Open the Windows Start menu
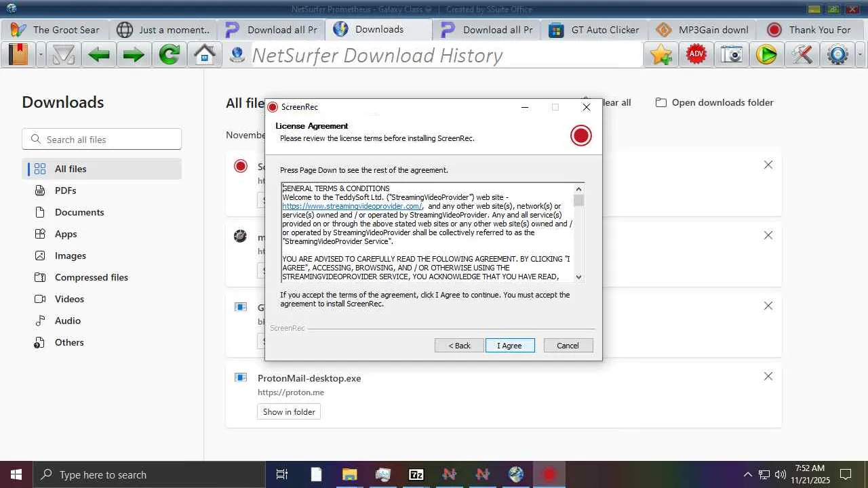This screenshot has width=868, height=488. [x=16, y=474]
